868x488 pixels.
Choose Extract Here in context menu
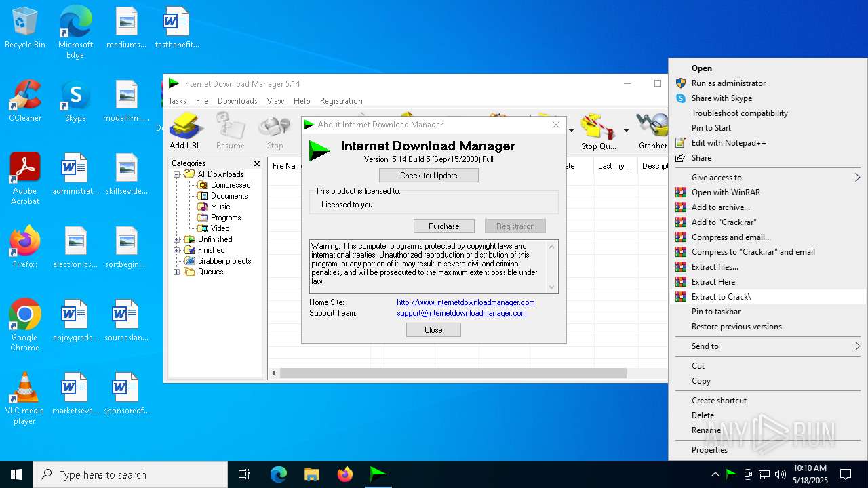point(768,282)
